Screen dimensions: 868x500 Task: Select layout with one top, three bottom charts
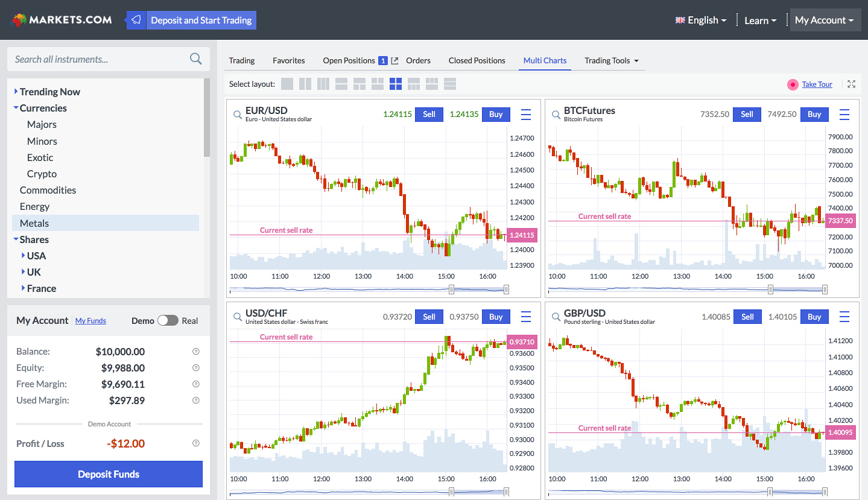(414, 84)
